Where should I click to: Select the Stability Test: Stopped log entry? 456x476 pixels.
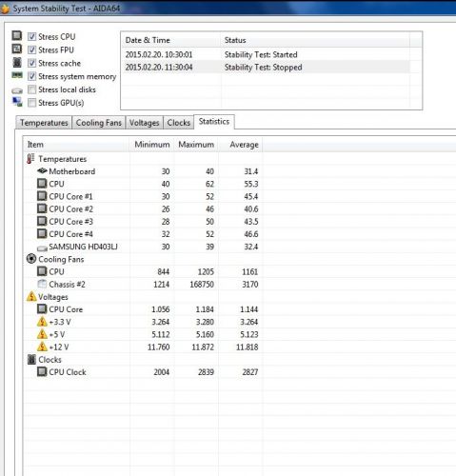[x=264, y=68]
